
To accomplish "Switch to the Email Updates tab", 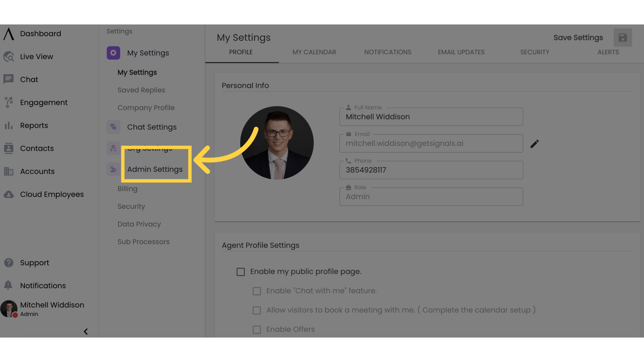I will [x=461, y=52].
